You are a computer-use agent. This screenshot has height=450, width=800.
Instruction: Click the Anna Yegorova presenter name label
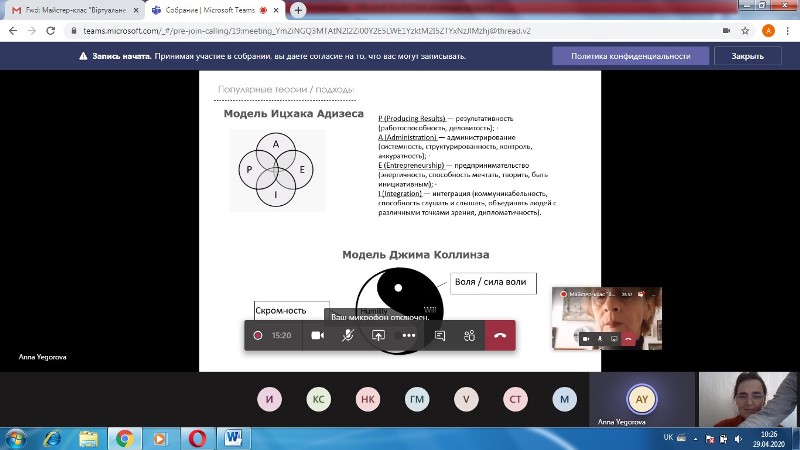pyautogui.click(x=42, y=357)
